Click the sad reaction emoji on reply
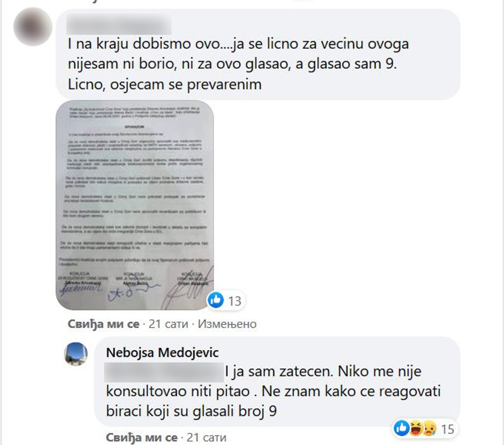Screen dimensions: 504x445 430,428
